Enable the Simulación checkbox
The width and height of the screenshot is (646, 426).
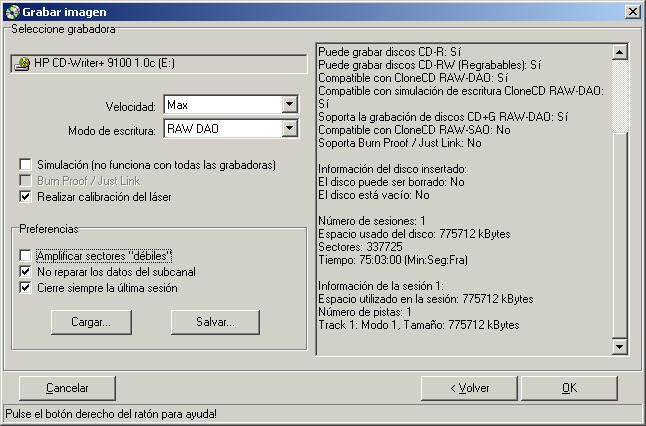point(26,164)
